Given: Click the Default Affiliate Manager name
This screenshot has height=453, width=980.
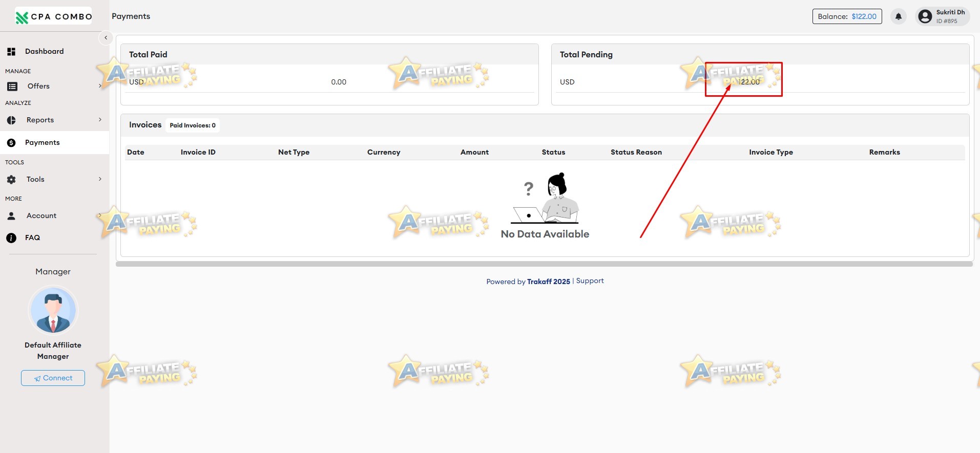Looking at the screenshot, I should 53,351.
